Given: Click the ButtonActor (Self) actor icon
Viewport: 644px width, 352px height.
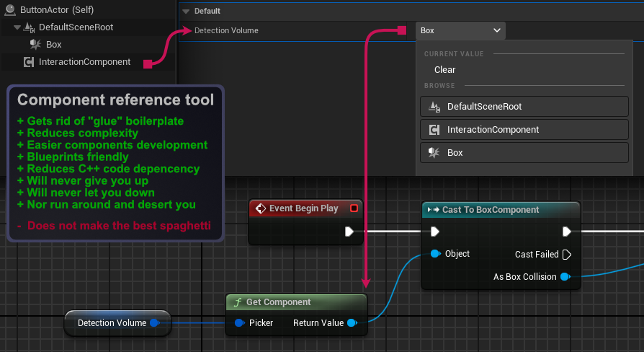Looking at the screenshot, I should [9, 10].
